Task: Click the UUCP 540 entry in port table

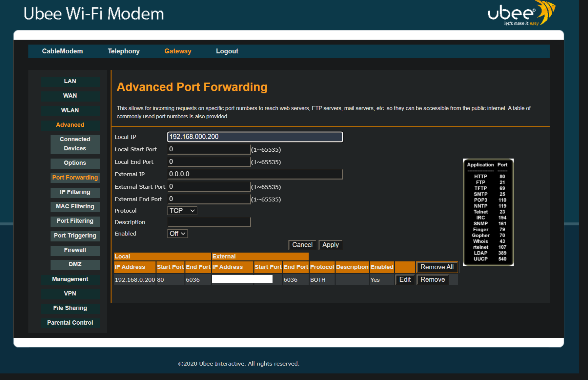Action: [x=489, y=259]
